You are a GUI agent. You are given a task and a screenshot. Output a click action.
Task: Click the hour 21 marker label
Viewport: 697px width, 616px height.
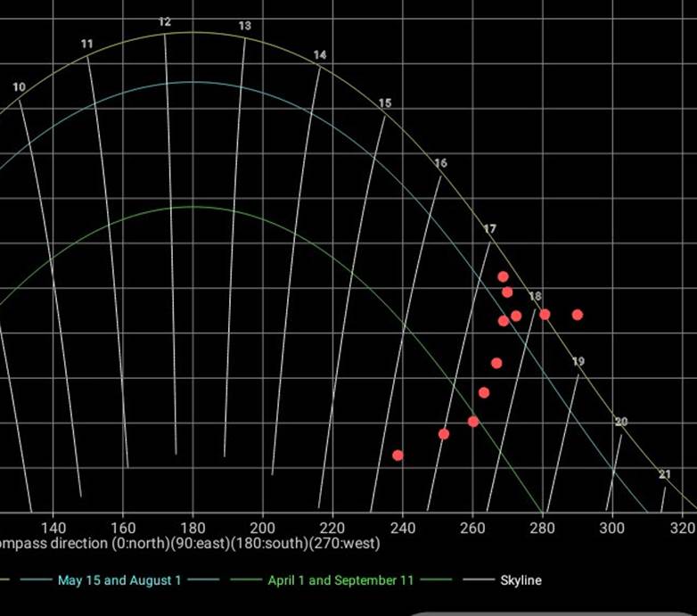click(x=665, y=474)
